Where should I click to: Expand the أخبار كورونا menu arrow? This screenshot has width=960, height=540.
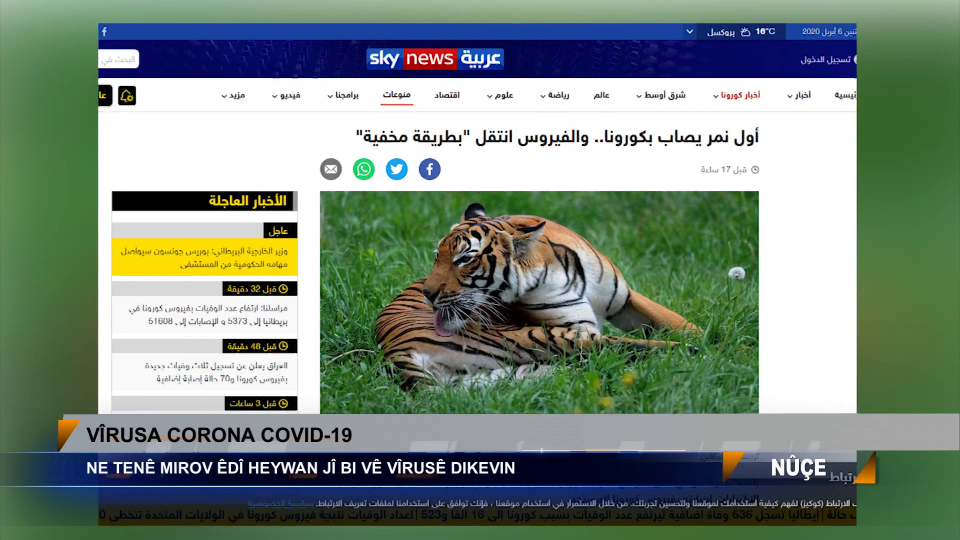pos(715,96)
